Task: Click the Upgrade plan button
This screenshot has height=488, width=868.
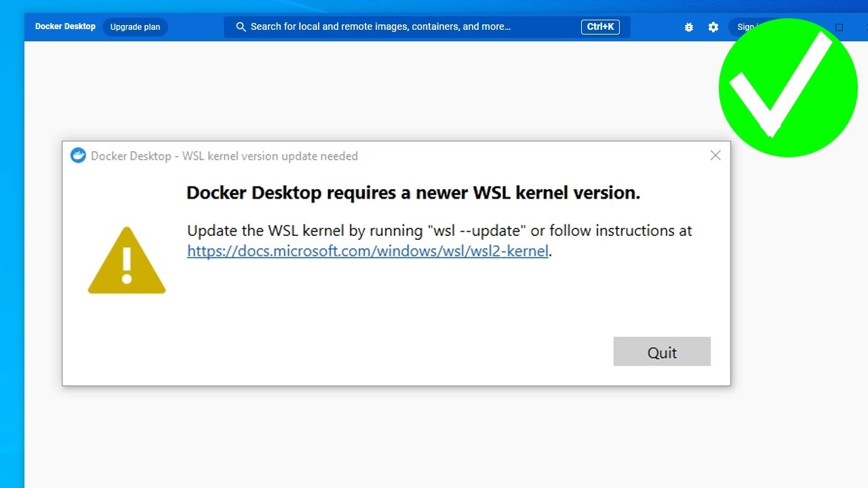Action: [x=135, y=27]
